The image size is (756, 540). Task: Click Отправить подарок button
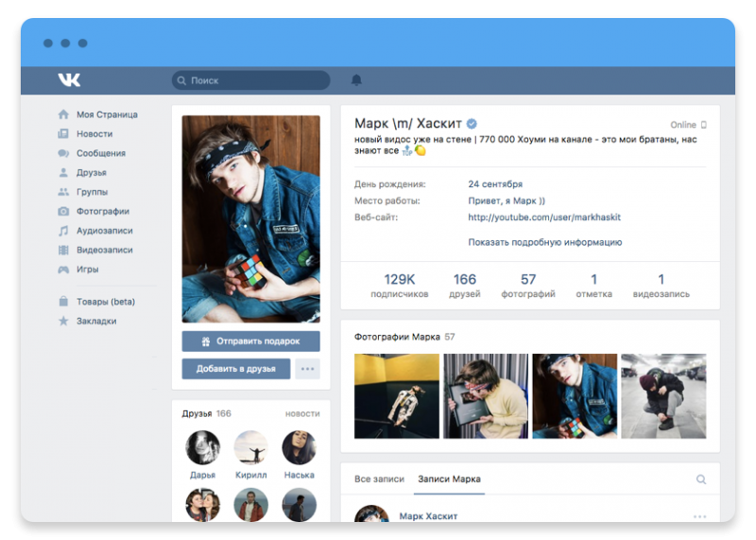[250, 341]
